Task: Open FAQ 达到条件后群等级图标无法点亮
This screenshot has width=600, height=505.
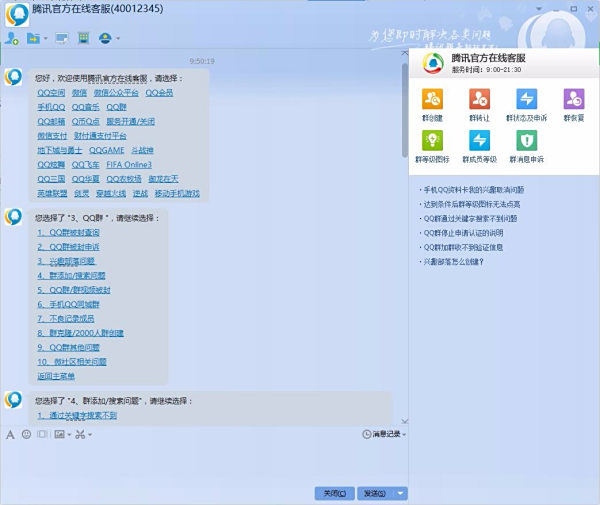Action: tap(472, 204)
